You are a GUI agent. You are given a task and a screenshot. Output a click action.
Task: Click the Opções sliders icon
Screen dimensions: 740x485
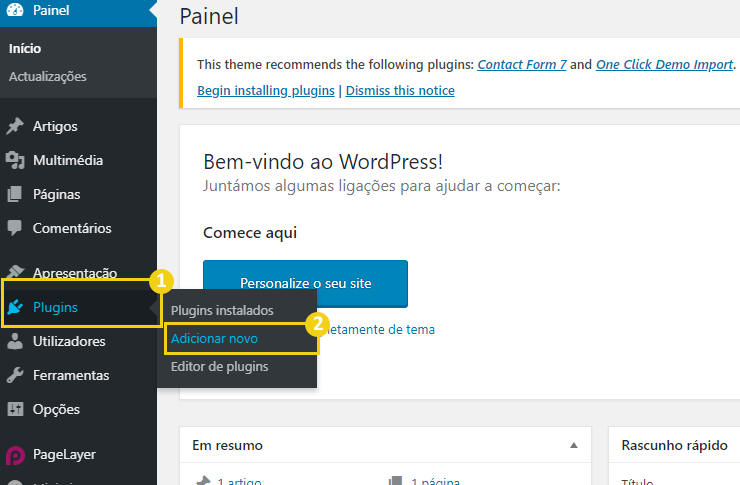15,409
